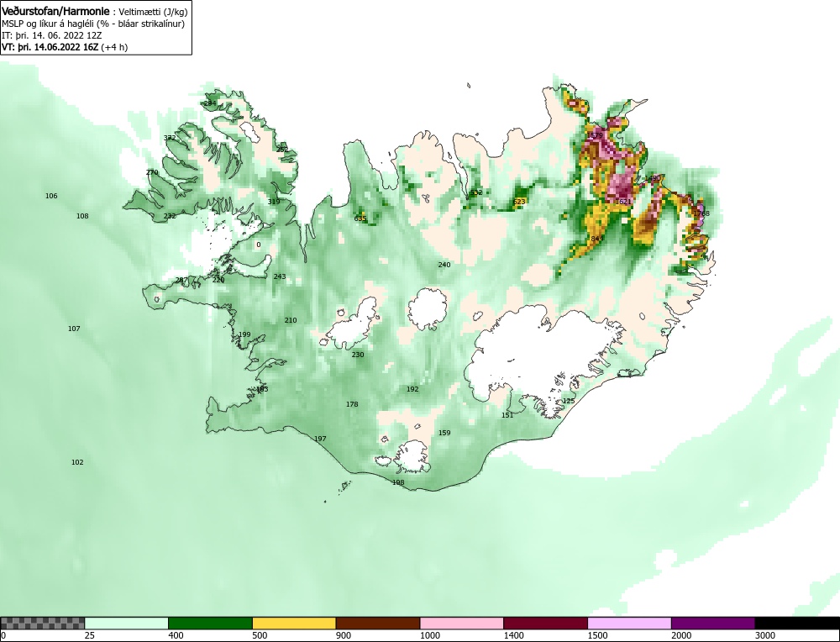Screen dimensions: 840x642
Task: Click the map value 183
Action: pos(262,389)
